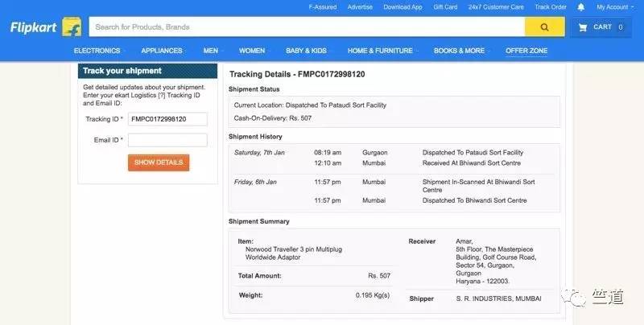Click the shopping cart icon
Viewport: 644px width, 325px height.
582,27
